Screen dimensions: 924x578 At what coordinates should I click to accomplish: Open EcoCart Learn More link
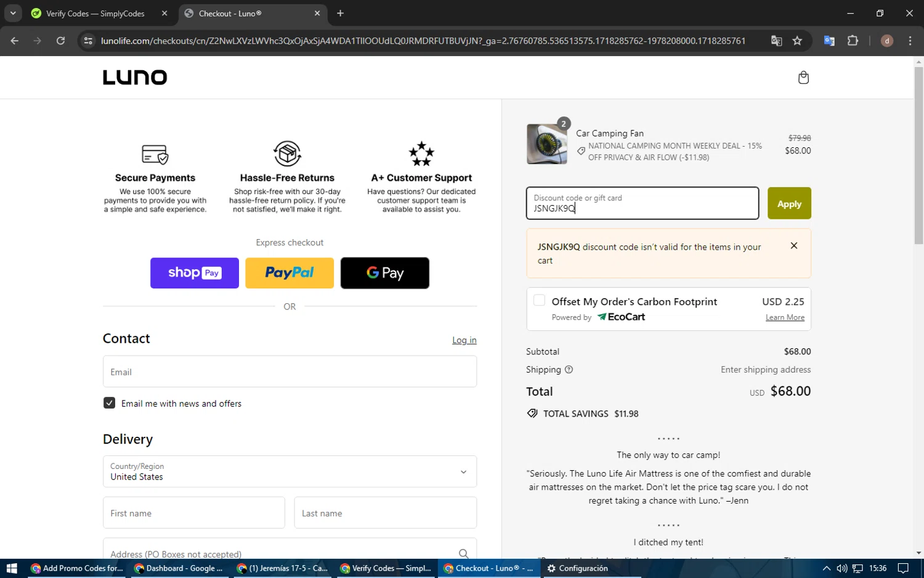point(785,317)
